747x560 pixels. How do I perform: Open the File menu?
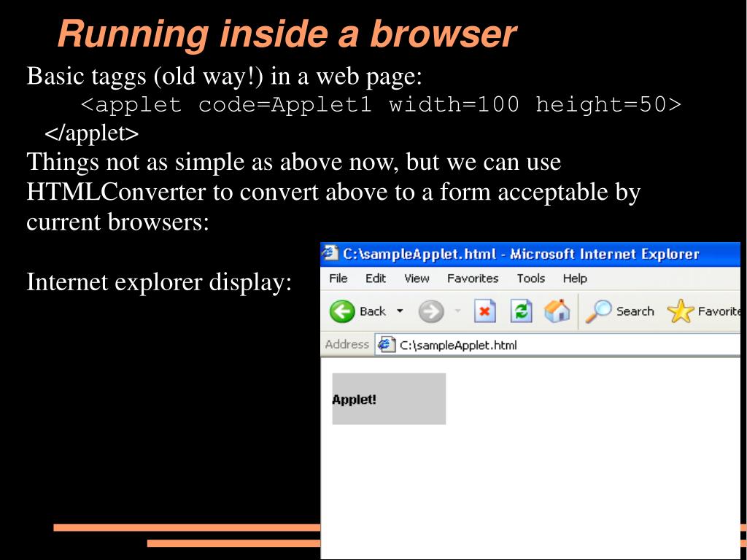click(x=338, y=278)
